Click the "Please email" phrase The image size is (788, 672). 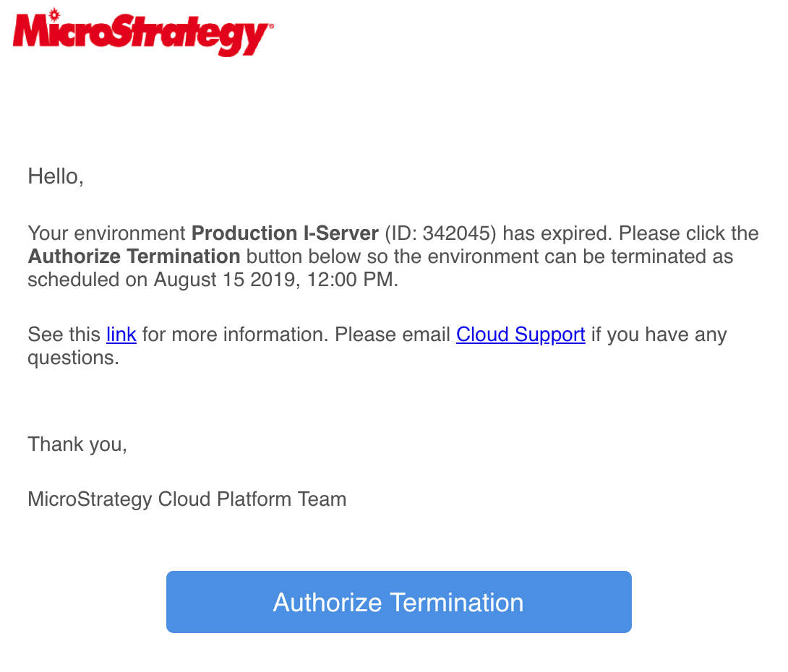[x=393, y=335]
